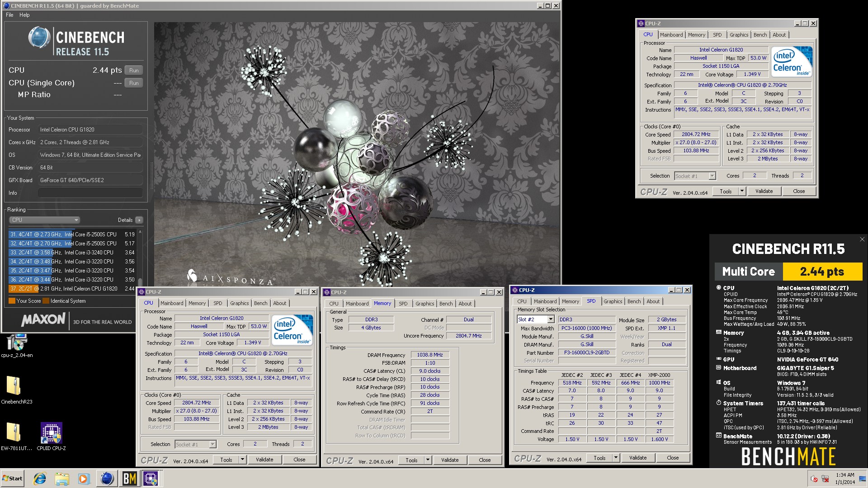Click the title bar icon of the CPU-Z Memory window

(x=327, y=292)
